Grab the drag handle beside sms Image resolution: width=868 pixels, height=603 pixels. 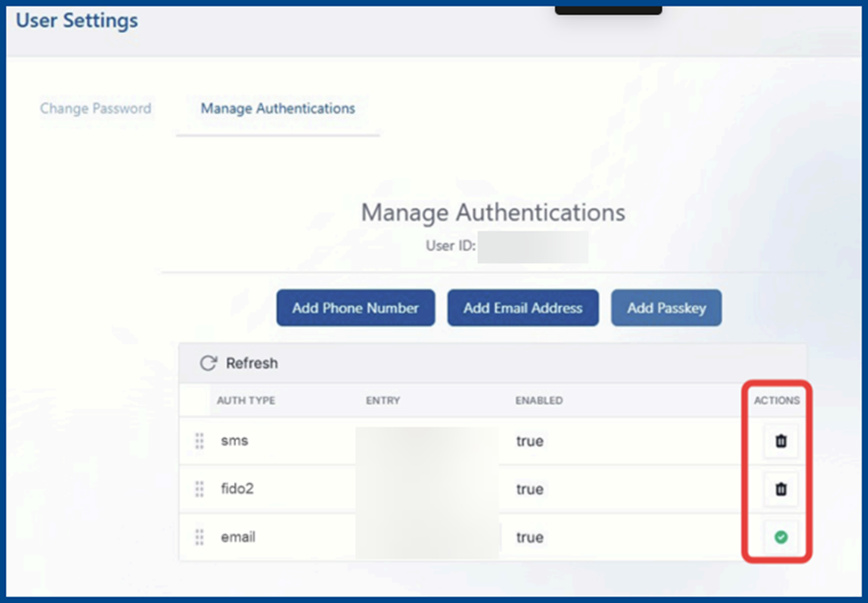[x=199, y=441]
